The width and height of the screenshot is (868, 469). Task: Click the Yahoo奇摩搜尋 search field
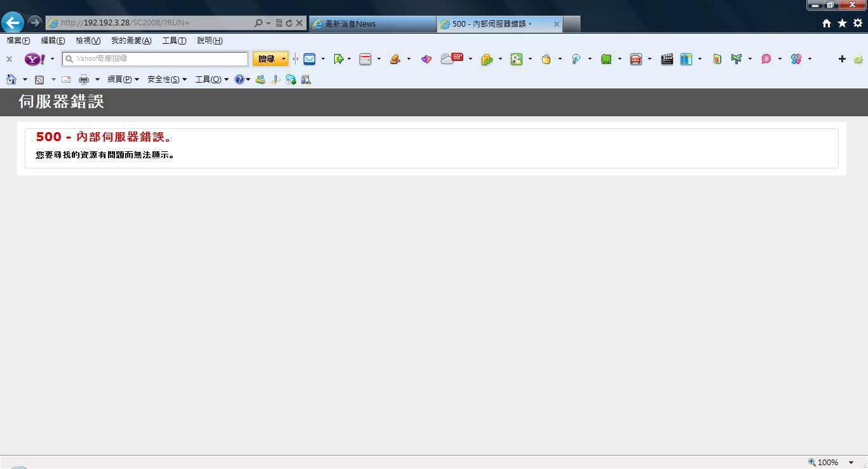point(155,58)
